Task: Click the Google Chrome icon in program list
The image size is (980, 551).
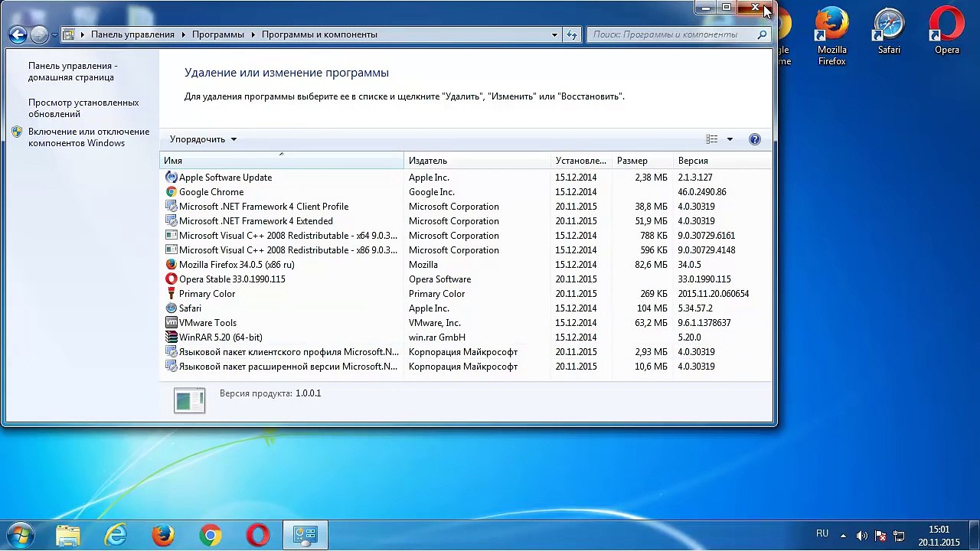Action: 171,192
